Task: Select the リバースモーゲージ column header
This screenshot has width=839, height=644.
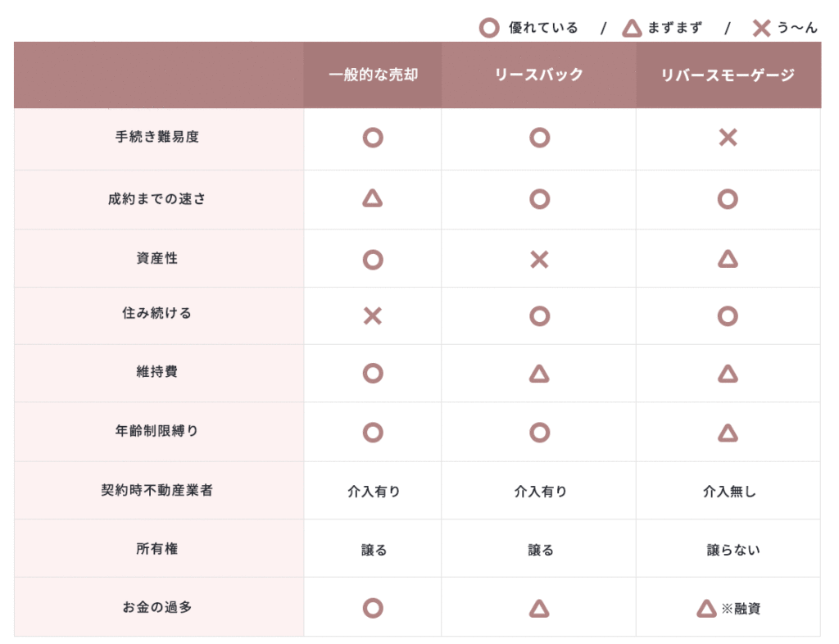Action: point(728,75)
